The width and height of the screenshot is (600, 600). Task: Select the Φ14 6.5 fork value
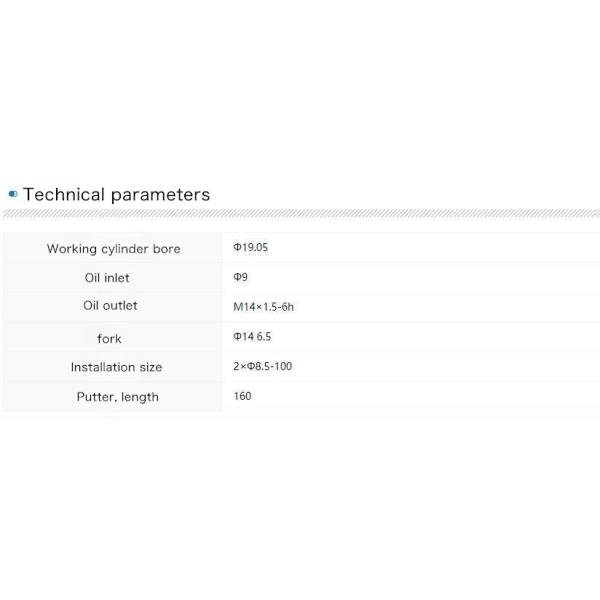tap(252, 337)
